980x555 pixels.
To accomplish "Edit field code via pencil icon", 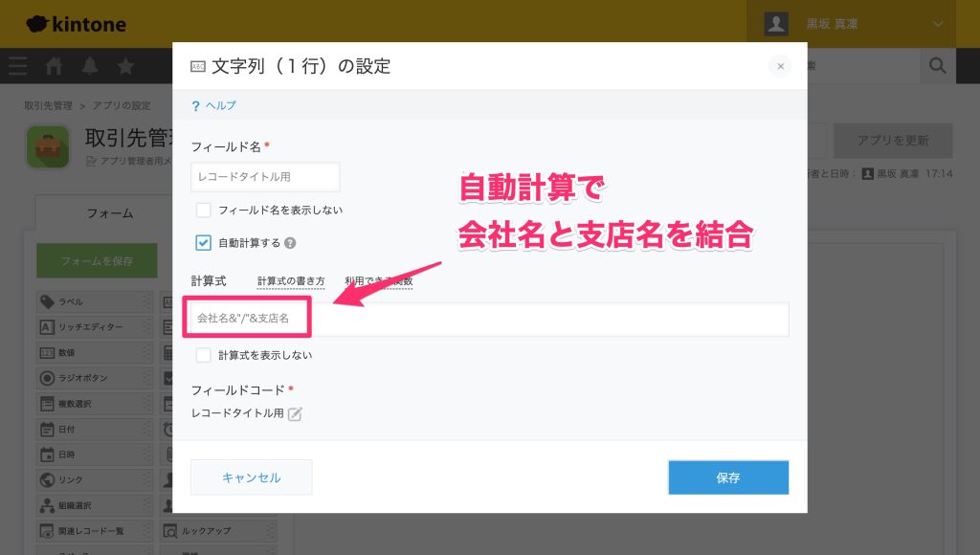I will (x=295, y=413).
